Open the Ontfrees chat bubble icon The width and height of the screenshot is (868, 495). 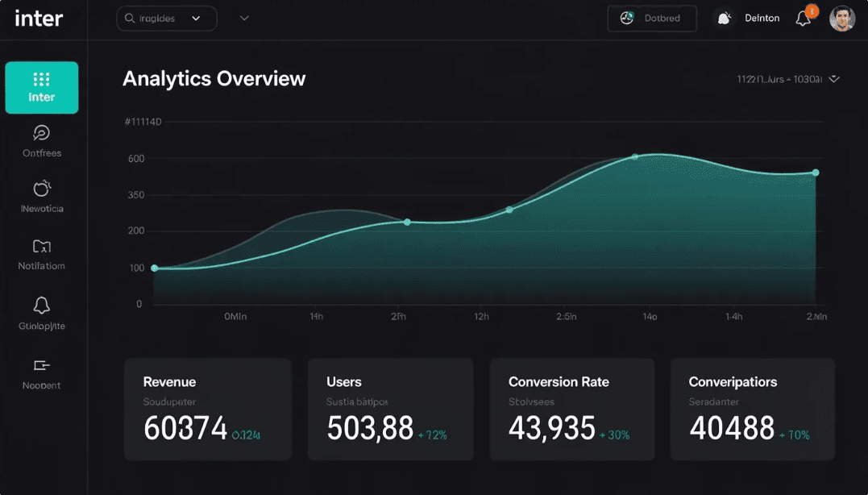tap(41, 133)
